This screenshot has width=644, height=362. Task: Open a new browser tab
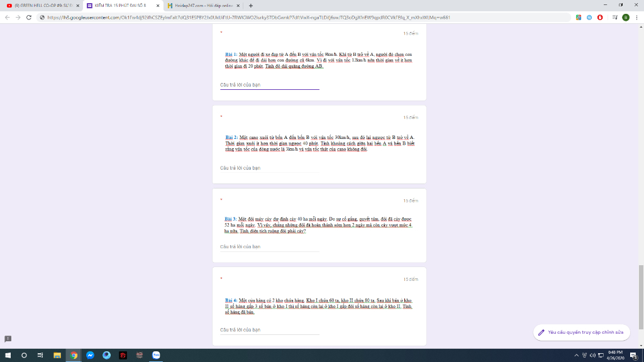[250, 6]
